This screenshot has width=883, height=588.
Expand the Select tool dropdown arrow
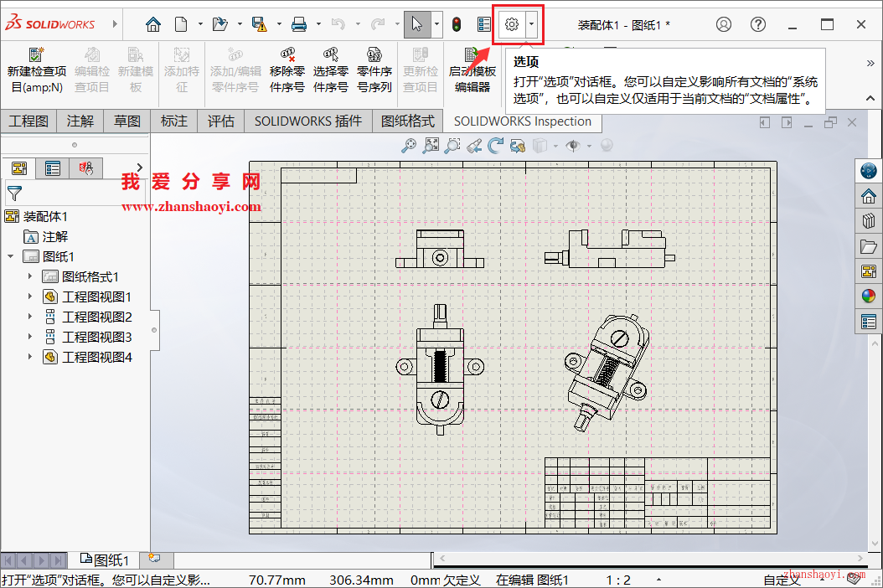click(x=436, y=25)
